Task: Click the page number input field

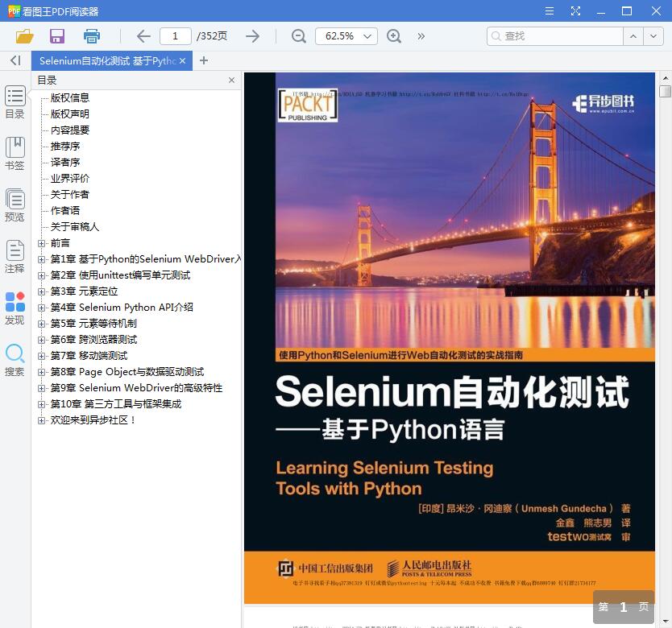Action: pyautogui.click(x=176, y=36)
